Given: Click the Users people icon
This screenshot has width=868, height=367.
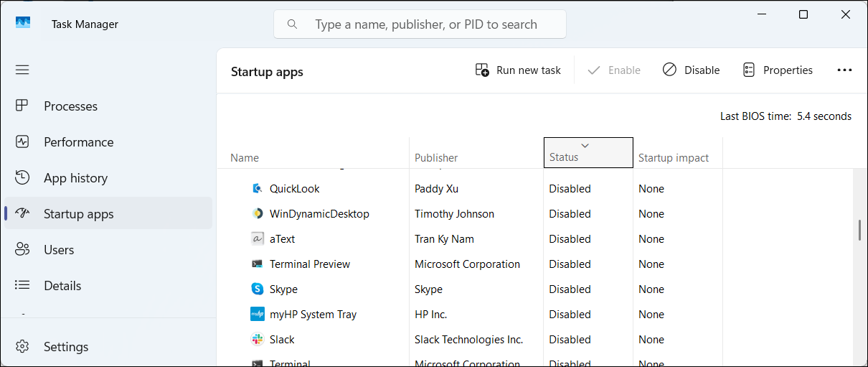Looking at the screenshot, I should (x=22, y=249).
